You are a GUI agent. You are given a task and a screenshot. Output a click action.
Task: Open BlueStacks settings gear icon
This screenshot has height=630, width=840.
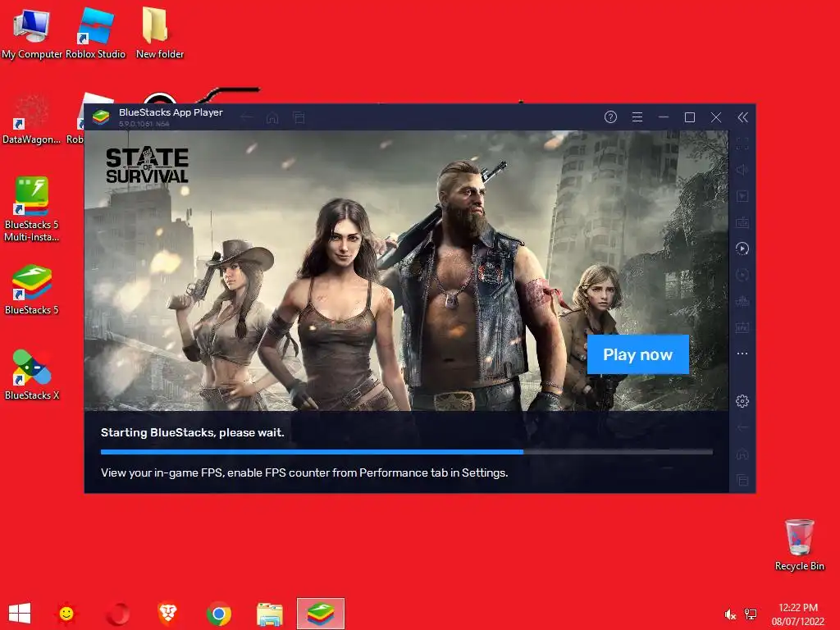pos(742,400)
